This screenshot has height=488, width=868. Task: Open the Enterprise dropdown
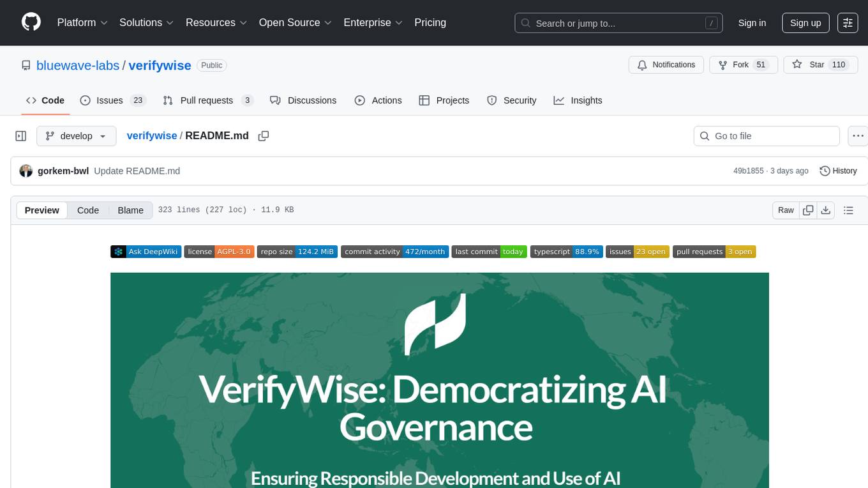point(373,22)
